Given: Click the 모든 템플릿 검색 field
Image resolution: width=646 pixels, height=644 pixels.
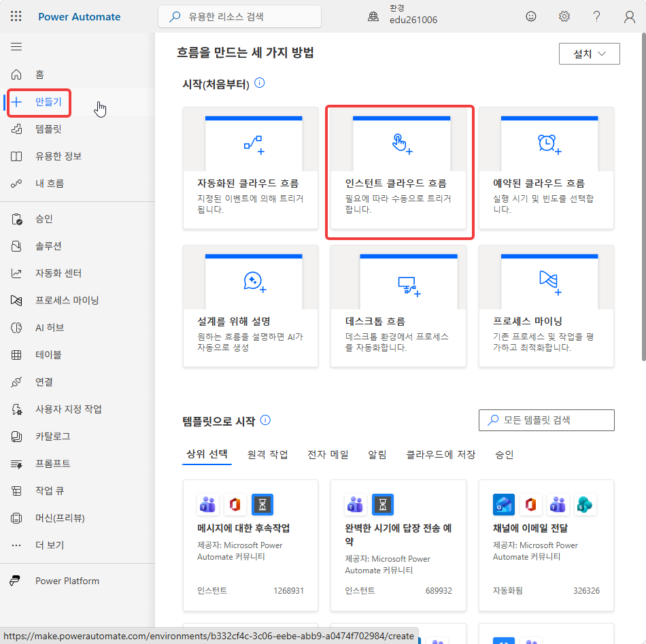Looking at the screenshot, I should pyautogui.click(x=546, y=420).
